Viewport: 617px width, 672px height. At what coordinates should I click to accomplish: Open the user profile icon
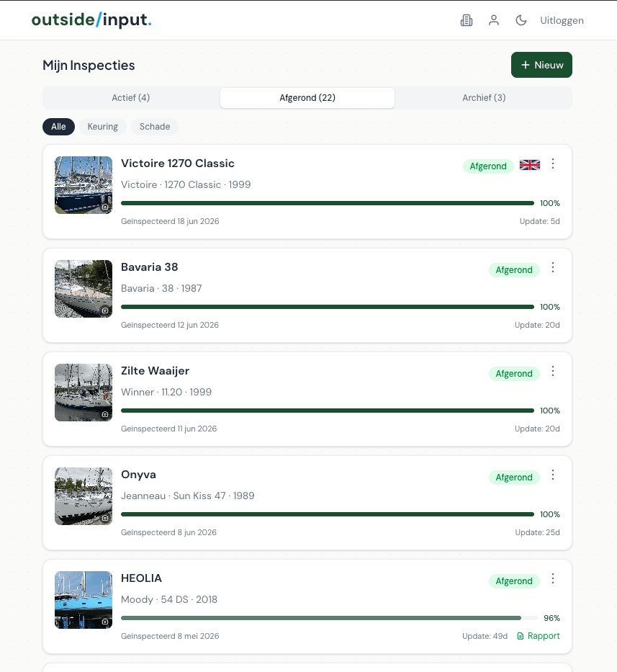(x=494, y=20)
